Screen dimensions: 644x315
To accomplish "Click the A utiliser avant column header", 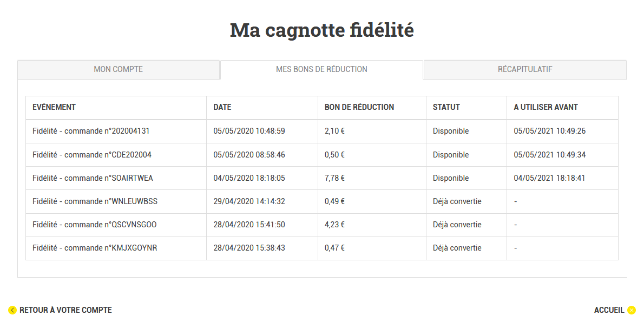I will [546, 107].
